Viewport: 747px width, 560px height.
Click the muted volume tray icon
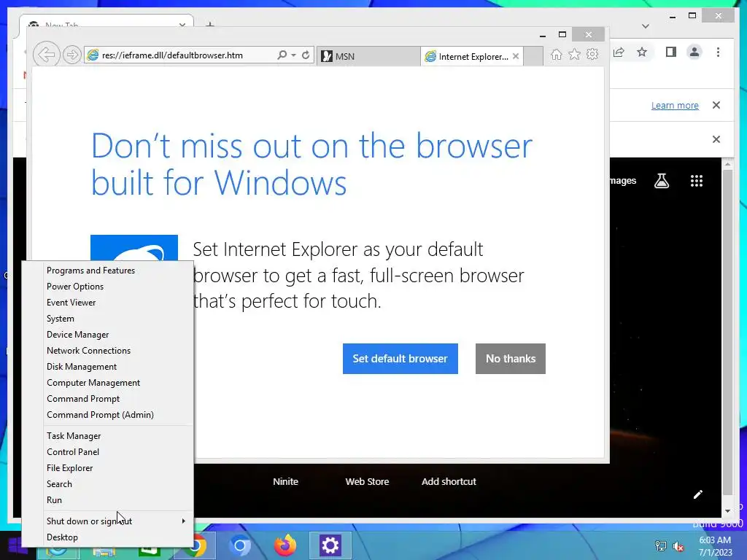(x=678, y=545)
